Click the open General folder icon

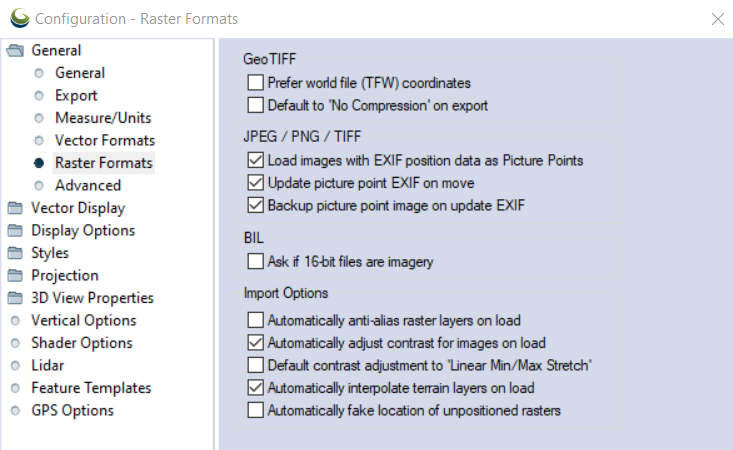coord(15,50)
